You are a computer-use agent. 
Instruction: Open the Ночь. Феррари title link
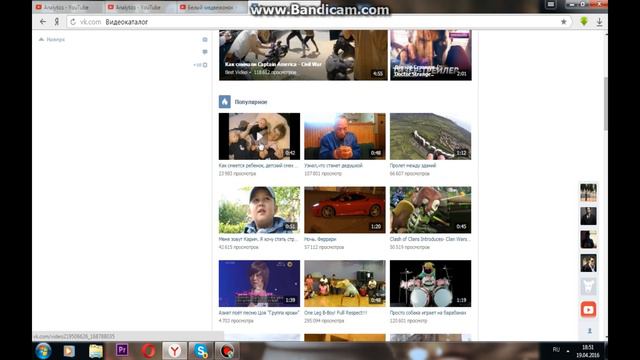coord(320,239)
